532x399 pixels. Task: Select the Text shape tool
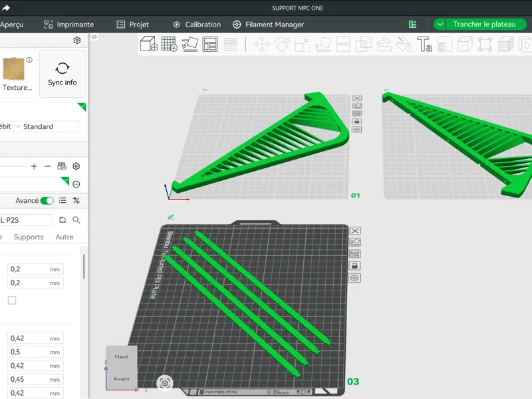(x=424, y=45)
